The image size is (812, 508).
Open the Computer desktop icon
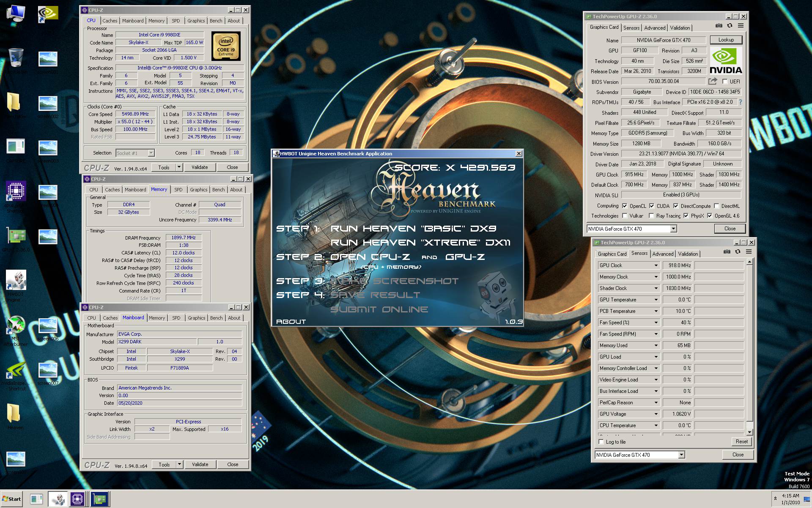[x=16, y=14]
